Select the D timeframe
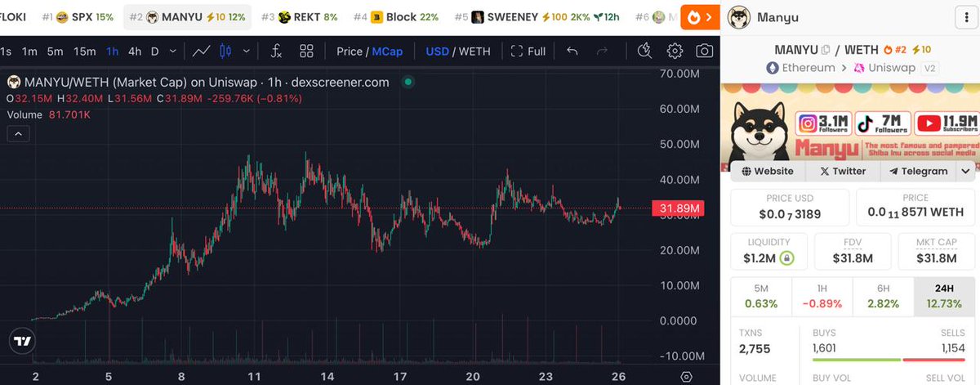This screenshot has height=385, width=980. click(x=155, y=51)
